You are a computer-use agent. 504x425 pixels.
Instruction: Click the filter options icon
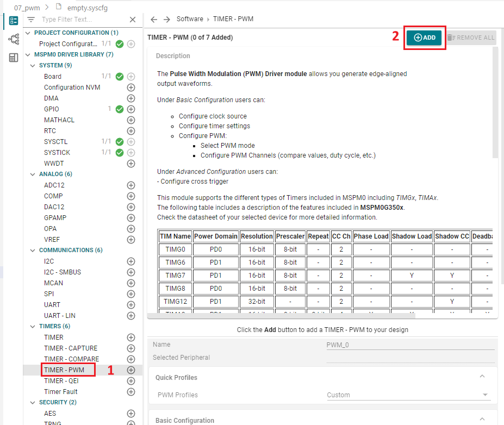pyautogui.click(x=31, y=20)
